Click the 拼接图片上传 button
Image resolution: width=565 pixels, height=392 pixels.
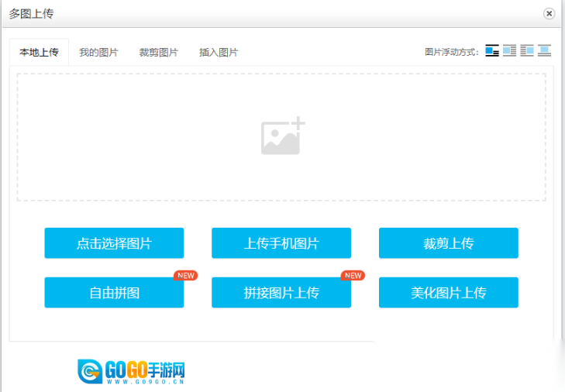[x=281, y=293]
